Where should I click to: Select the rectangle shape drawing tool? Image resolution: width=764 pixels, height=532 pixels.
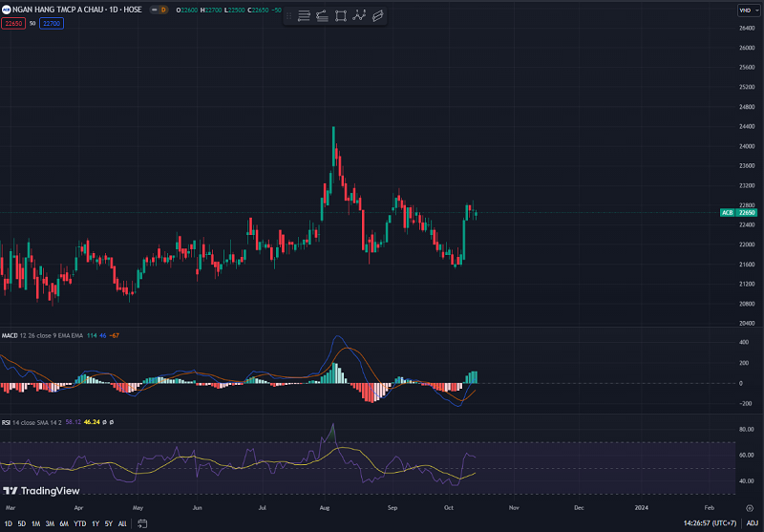(341, 15)
